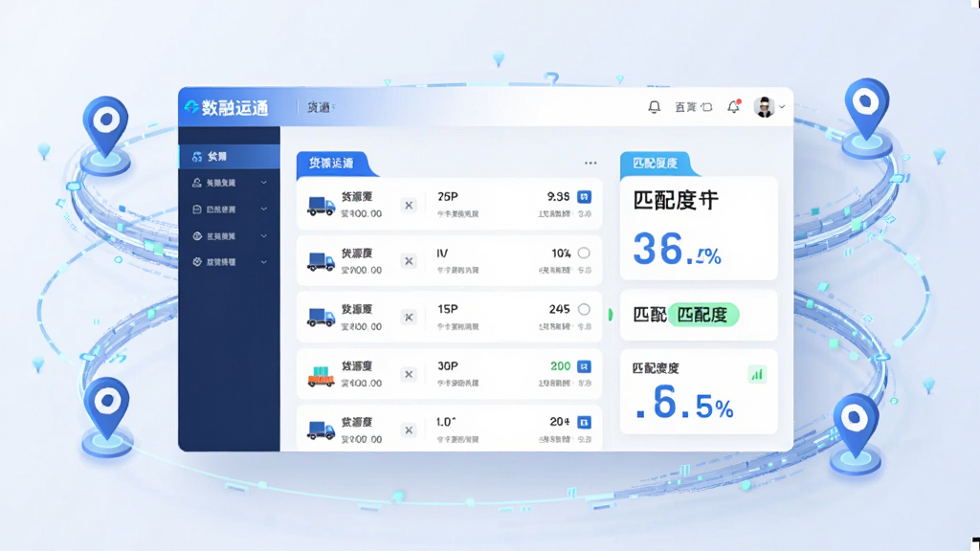Switch to the 货源运通 tab
Image resolution: width=980 pixels, height=551 pixels.
coord(334,164)
